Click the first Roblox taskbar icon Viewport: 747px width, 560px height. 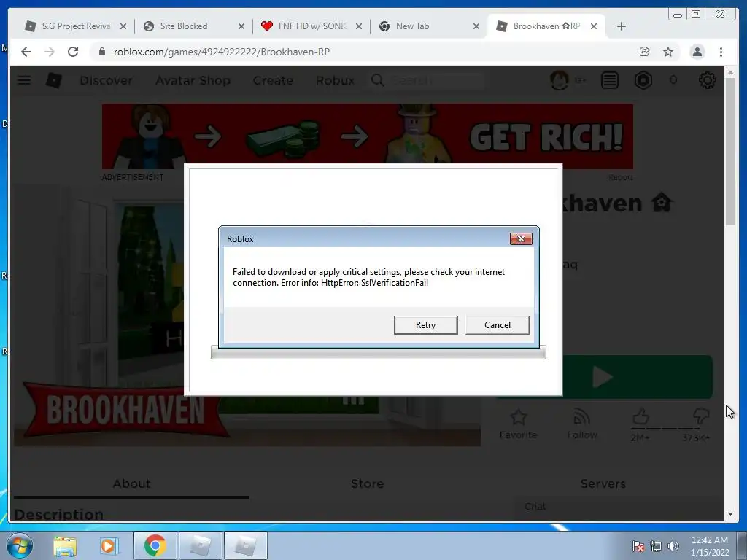pos(200,545)
